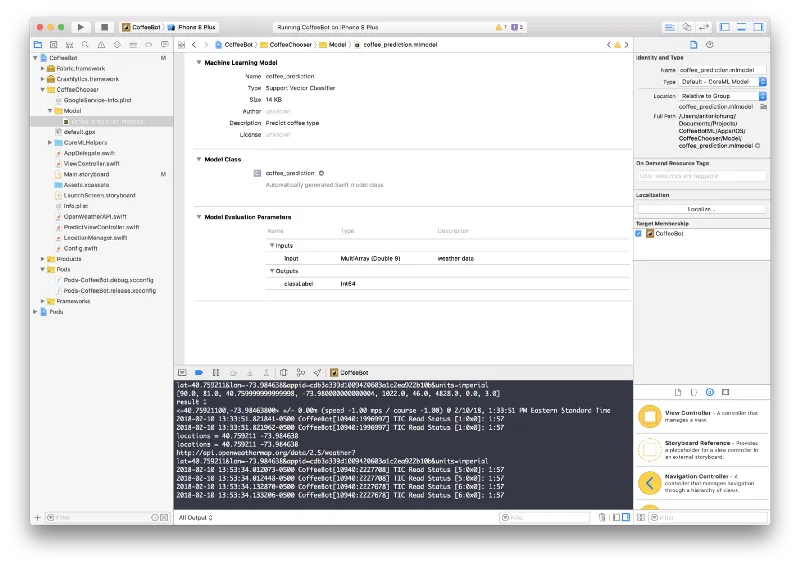This screenshot has height=567, width=800.
Task: Click Step Over in debug bar
Action: point(233,373)
